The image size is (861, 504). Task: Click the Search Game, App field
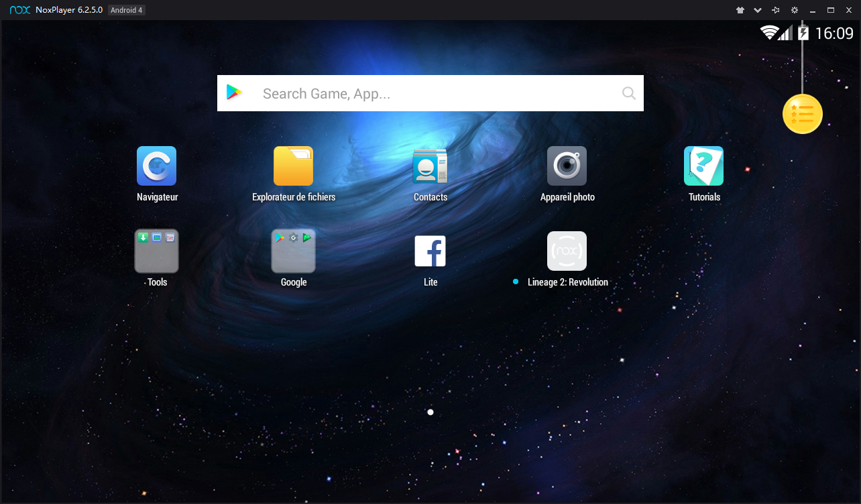[x=429, y=94]
